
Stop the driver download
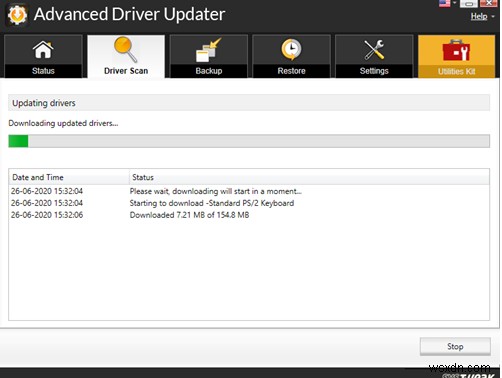click(455, 346)
